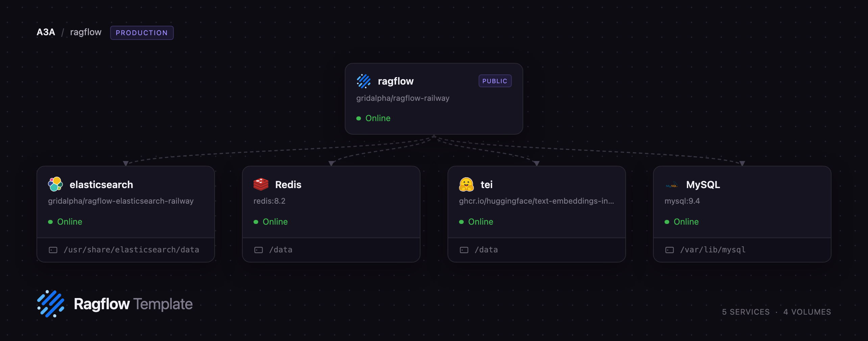868x341 pixels.
Task: Click the green status dot on MySQL card
Action: coord(667,222)
